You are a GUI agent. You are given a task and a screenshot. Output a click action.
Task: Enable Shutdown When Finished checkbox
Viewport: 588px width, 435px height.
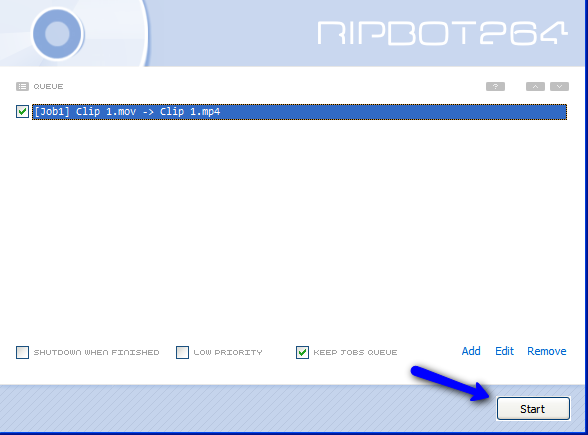(x=22, y=352)
